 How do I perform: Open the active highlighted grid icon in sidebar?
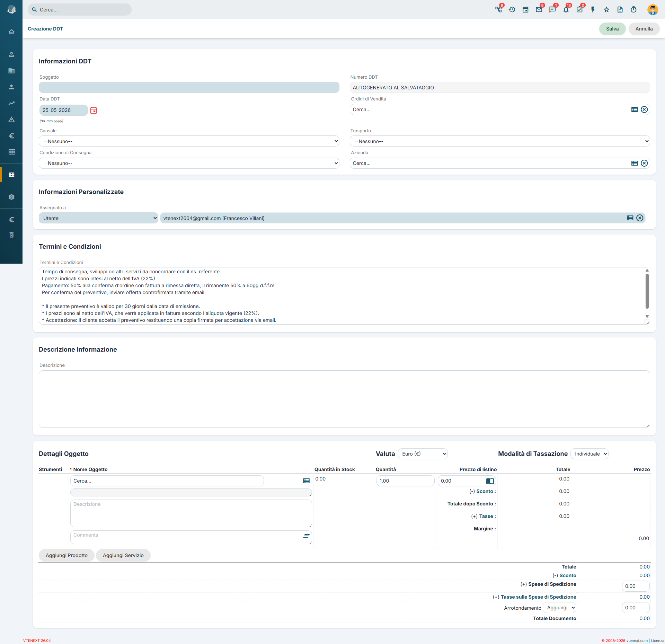pyautogui.click(x=11, y=175)
